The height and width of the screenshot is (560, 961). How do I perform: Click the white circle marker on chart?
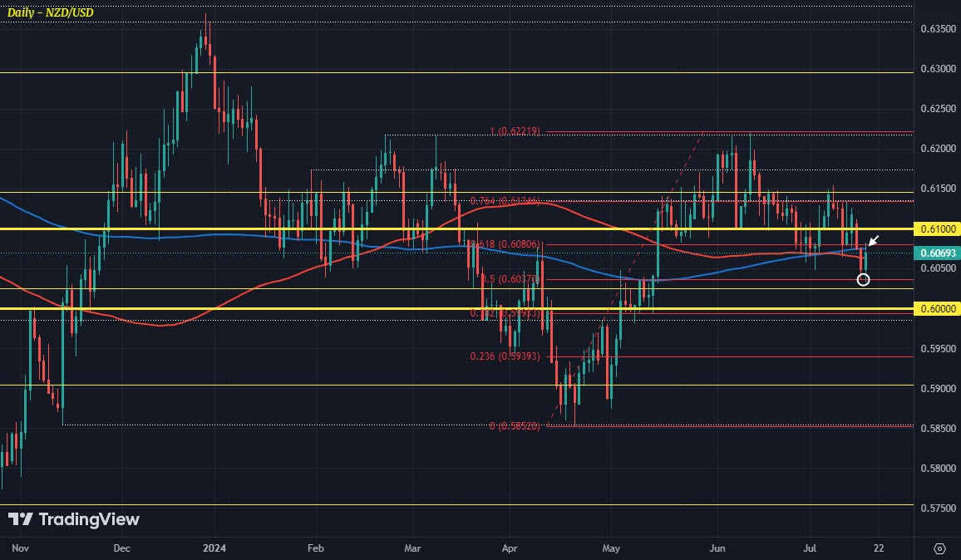pyautogui.click(x=863, y=279)
